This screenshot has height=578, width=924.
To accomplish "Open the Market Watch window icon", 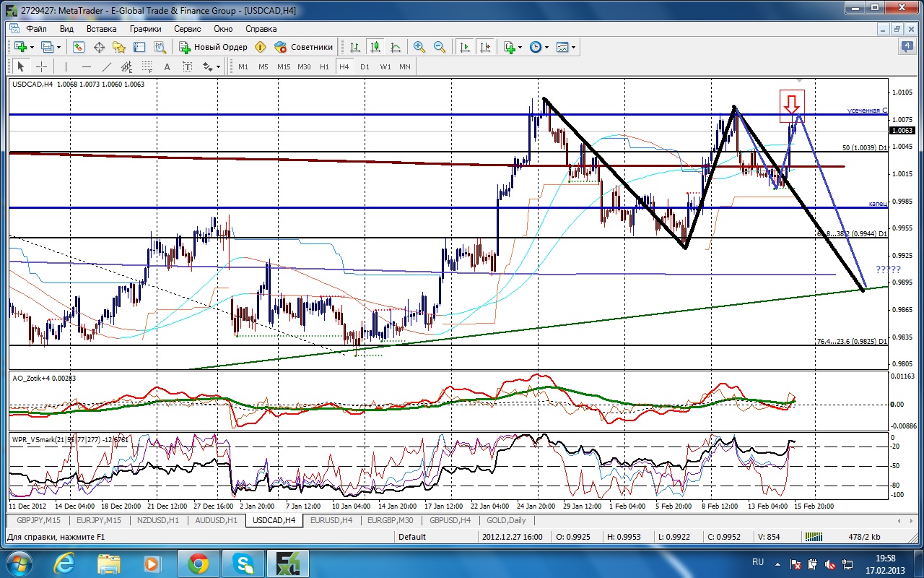I will click(x=79, y=47).
